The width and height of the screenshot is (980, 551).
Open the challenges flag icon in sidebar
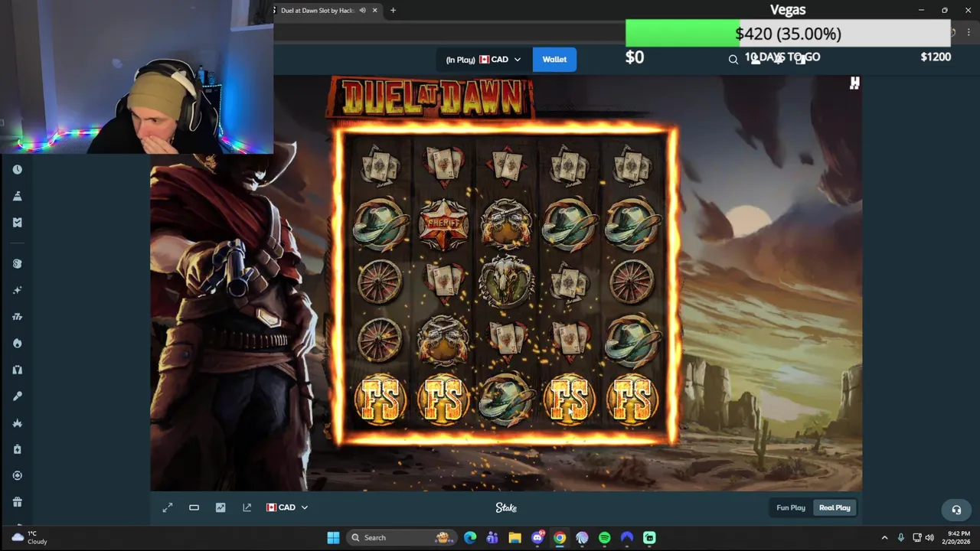[x=17, y=196]
